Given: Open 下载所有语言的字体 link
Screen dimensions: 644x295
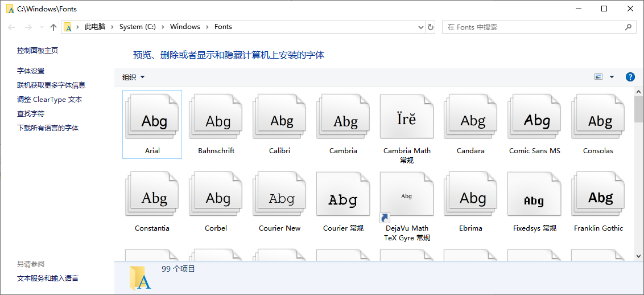Looking at the screenshot, I should click(x=48, y=128).
